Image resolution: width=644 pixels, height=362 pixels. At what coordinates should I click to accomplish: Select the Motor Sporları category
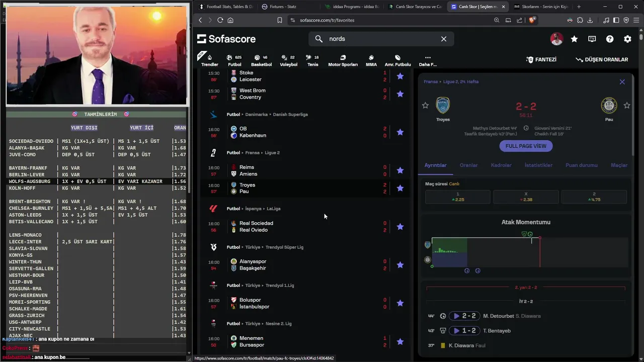click(x=343, y=60)
